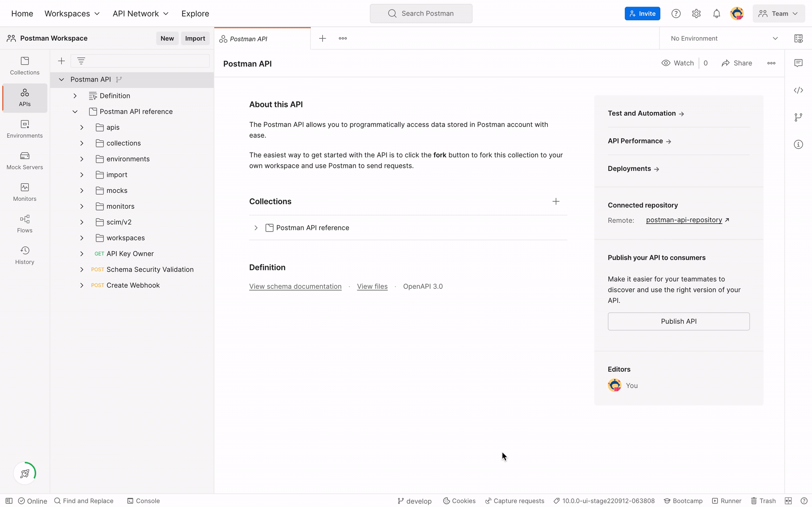The width and height of the screenshot is (812, 507).
Task: Open API view more actions menu
Action: click(x=771, y=63)
